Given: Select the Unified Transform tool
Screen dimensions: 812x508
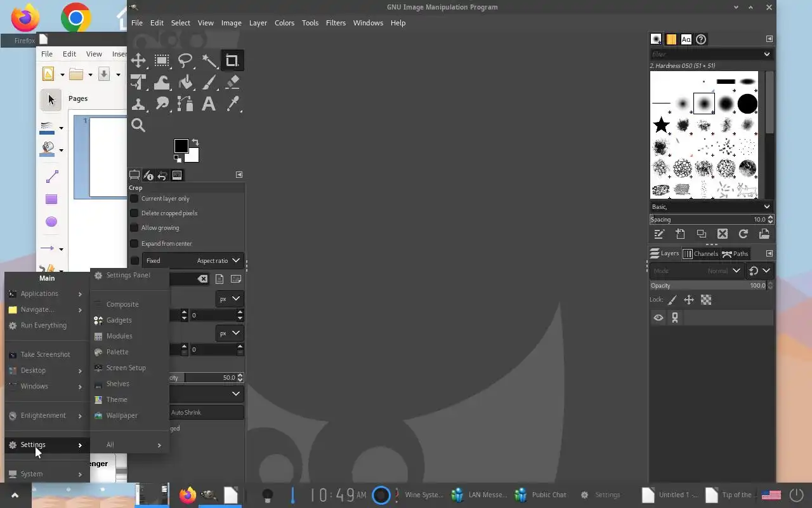Looking at the screenshot, I should [x=138, y=83].
